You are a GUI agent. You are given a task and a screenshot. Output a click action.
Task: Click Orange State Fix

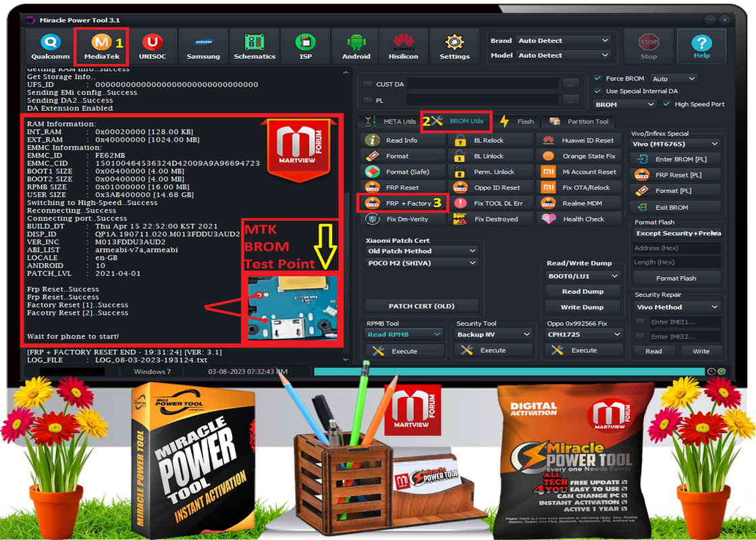579,156
